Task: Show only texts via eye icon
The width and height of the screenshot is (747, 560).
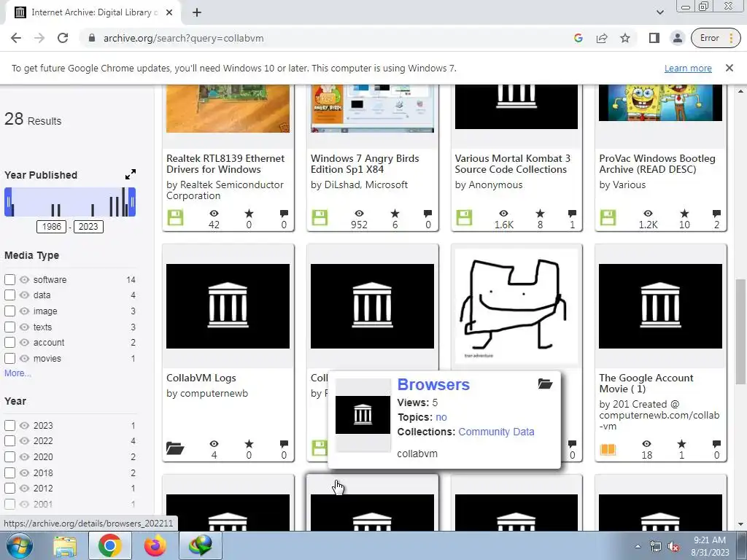Action: coord(24,327)
